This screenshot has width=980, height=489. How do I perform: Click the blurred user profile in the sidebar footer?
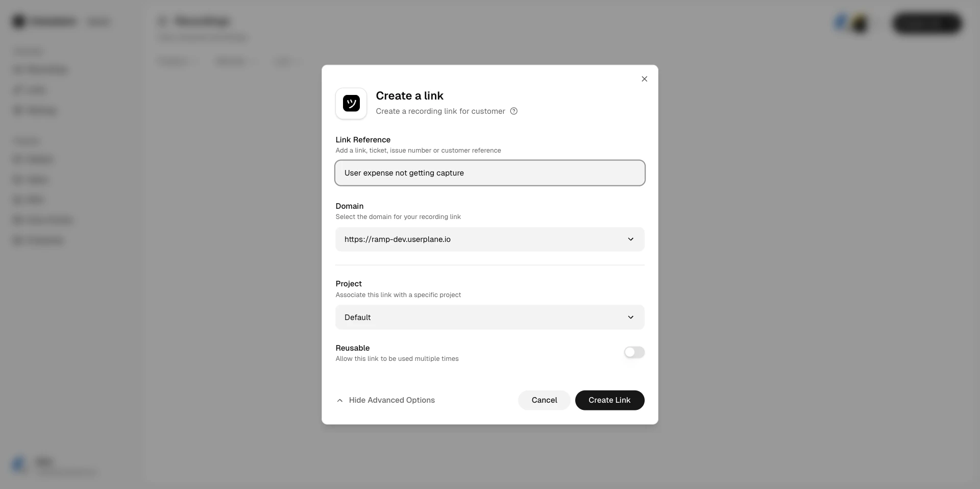tap(54, 466)
